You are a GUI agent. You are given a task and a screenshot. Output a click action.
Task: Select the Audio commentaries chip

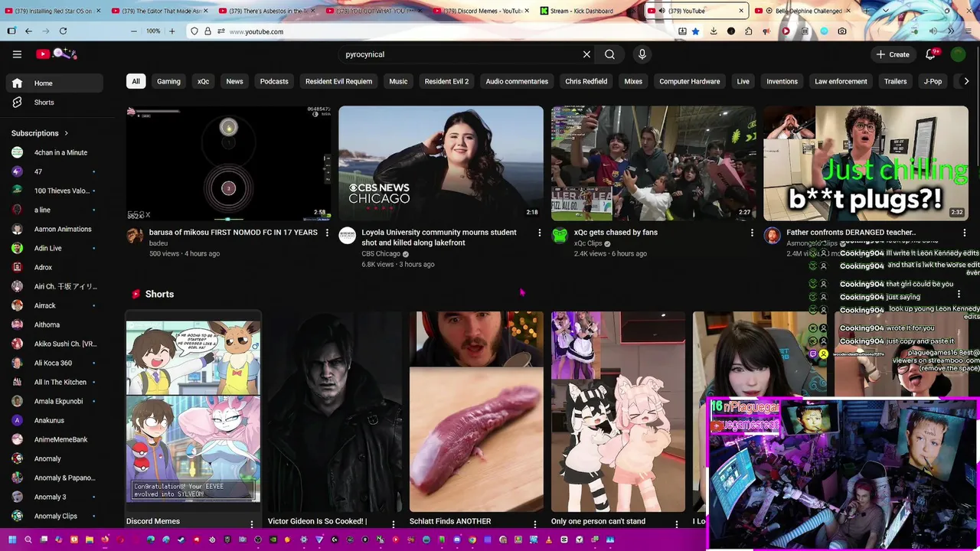tap(517, 81)
